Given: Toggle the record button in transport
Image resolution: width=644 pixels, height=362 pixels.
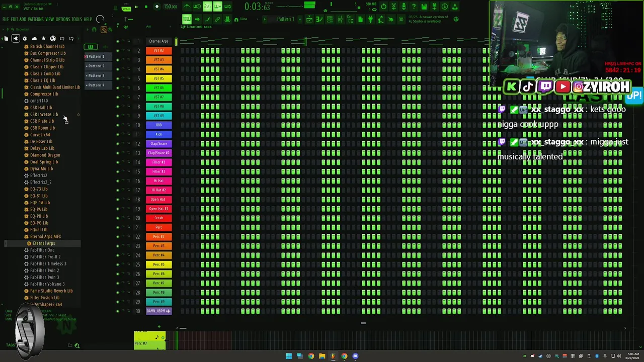Looking at the screenshot, I should (157, 7).
